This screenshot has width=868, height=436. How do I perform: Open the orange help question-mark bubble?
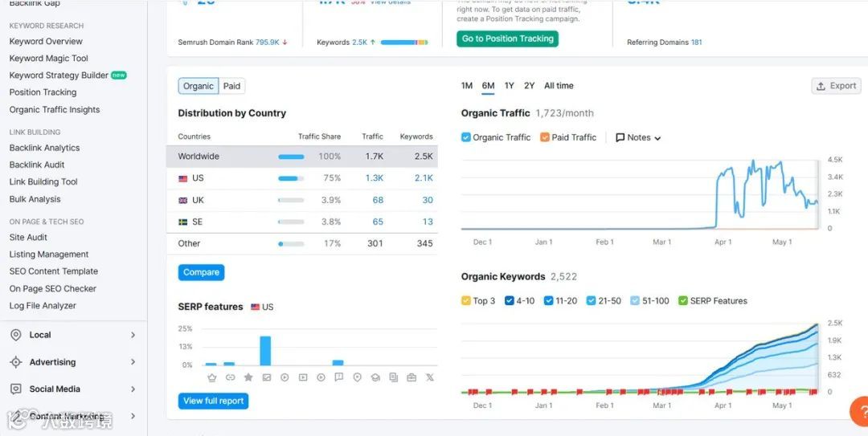(860, 412)
